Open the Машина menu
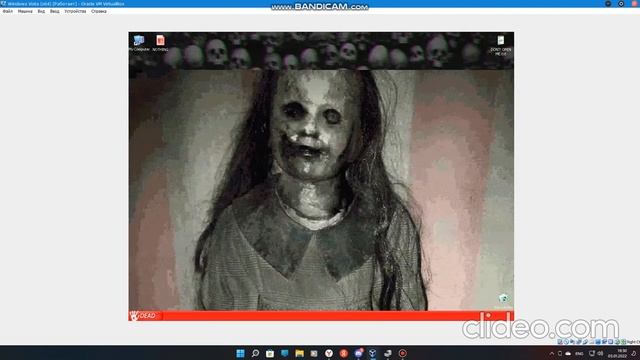Viewport: 640px width, 360px height. click(x=25, y=11)
